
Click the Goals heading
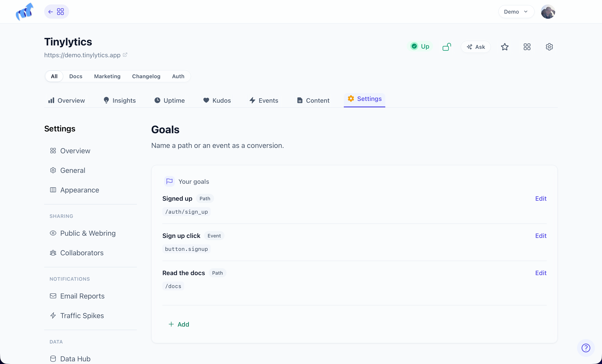pyautogui.click(x=165, y=129)
